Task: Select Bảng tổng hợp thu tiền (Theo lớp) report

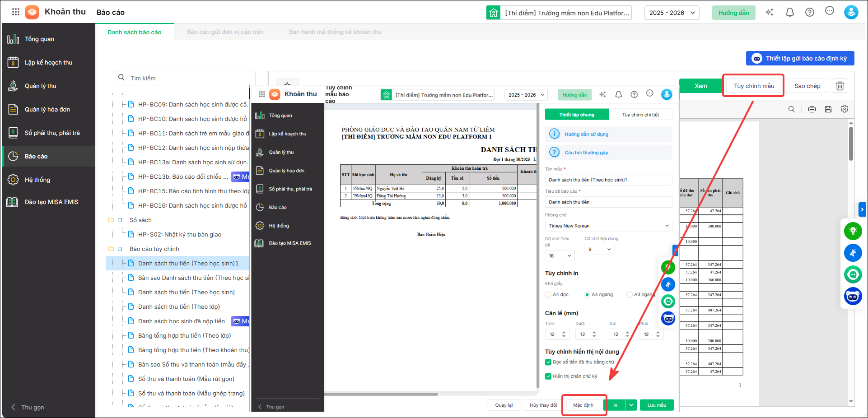Action: [x=184, y=335]
